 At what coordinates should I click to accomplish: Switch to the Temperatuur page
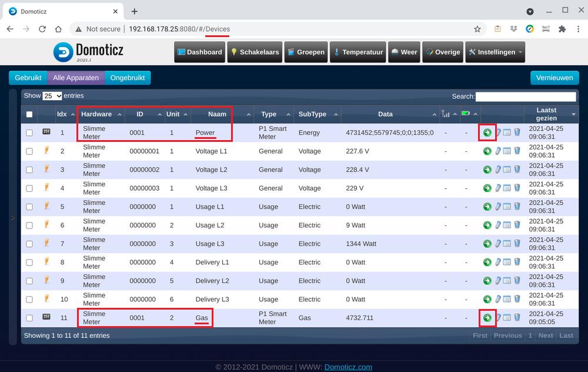click(x=358, y=52)
